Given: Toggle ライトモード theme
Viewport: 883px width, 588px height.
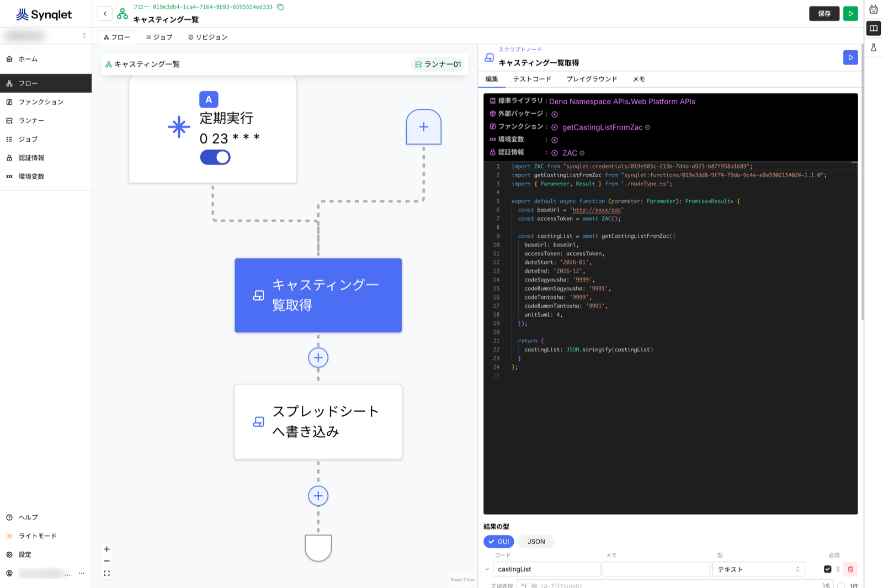Looking at the screenshot, I should (38, 536).
